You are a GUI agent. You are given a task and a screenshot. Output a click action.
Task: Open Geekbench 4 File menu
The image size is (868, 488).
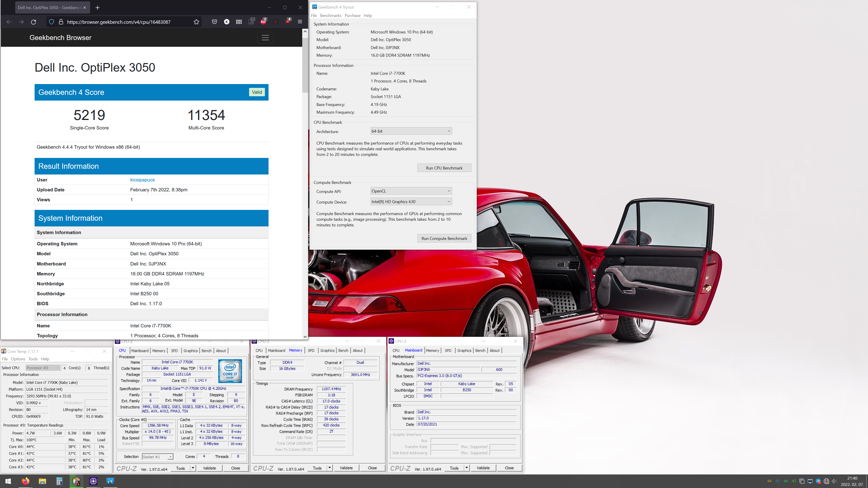pyautogui.click(x=314, y=16)
